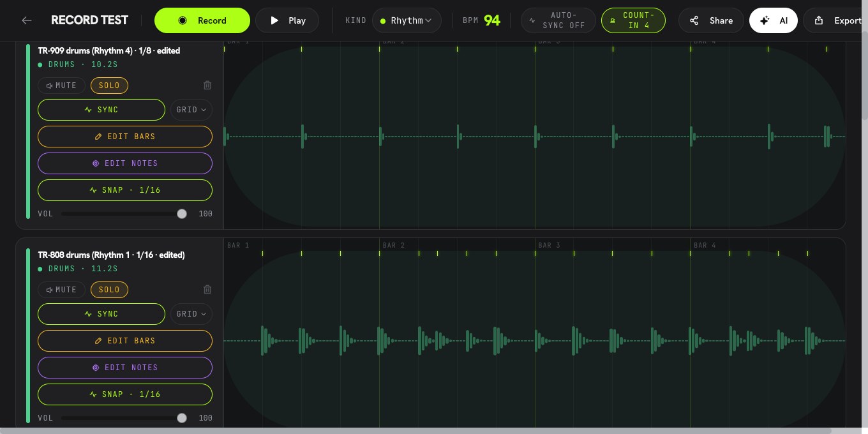Click the BPM value 94
This screenshot has height=434, width=868.
click(x=492, y=20)
